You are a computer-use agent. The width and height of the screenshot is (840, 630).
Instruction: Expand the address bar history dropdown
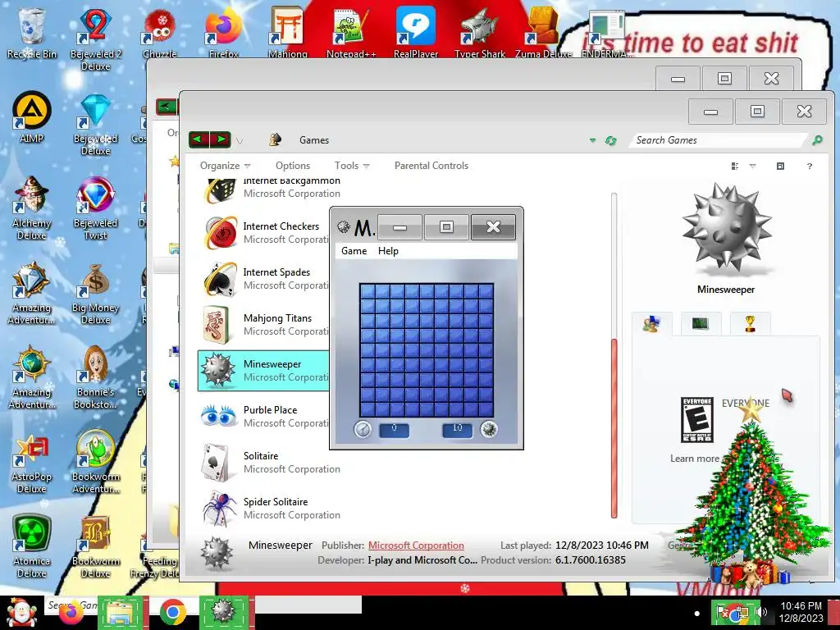pyautogui.click(x=592, y=140)
